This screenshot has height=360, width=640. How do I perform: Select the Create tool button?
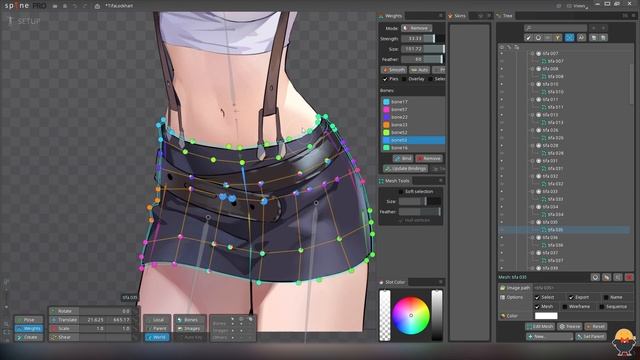29,338
